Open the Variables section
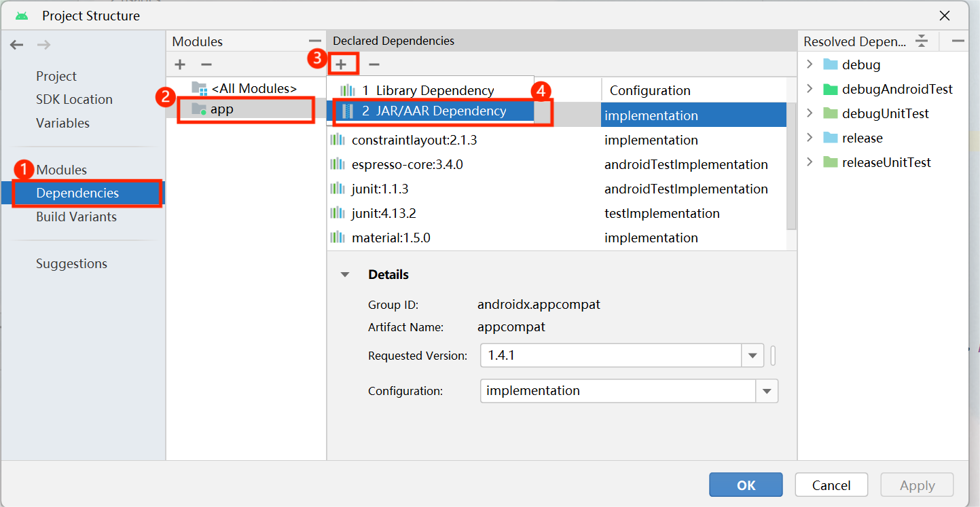The image size is (980, 507). (x=62, y=123)
